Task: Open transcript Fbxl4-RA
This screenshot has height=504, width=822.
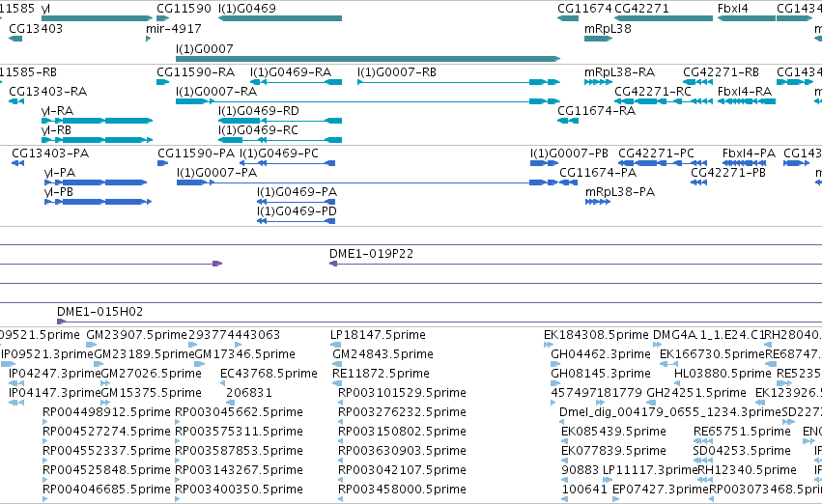Action: [745, 91]
